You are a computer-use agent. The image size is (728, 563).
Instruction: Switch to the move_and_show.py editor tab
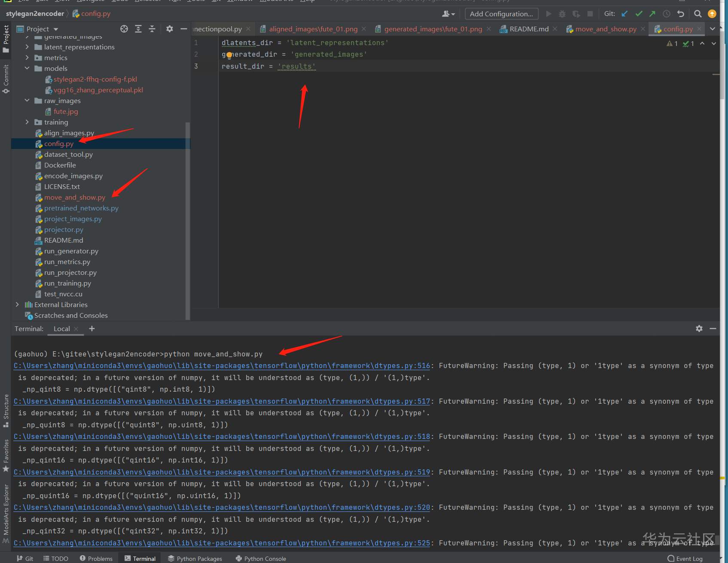(x=606, y=29)
